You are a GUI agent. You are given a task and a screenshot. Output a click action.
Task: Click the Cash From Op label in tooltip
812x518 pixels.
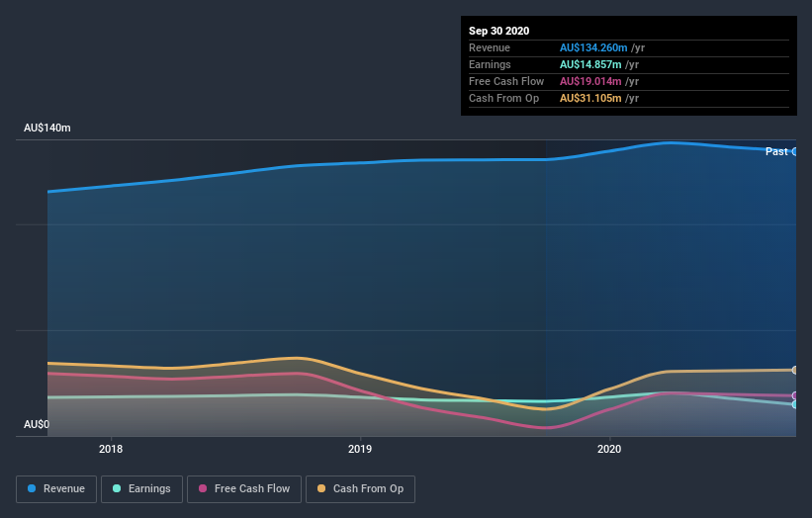click(503, 98)
